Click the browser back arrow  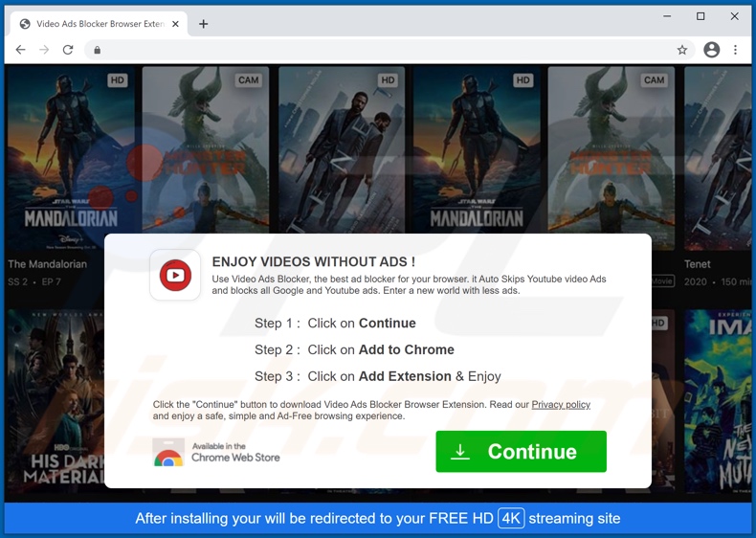(20, 50)
